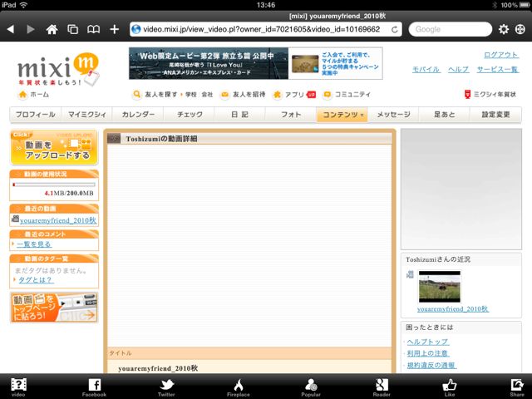The image size is (532, 399).
Task: Click the storage usage progress bar
Action: pyautogui.click(x=54, y=185)
